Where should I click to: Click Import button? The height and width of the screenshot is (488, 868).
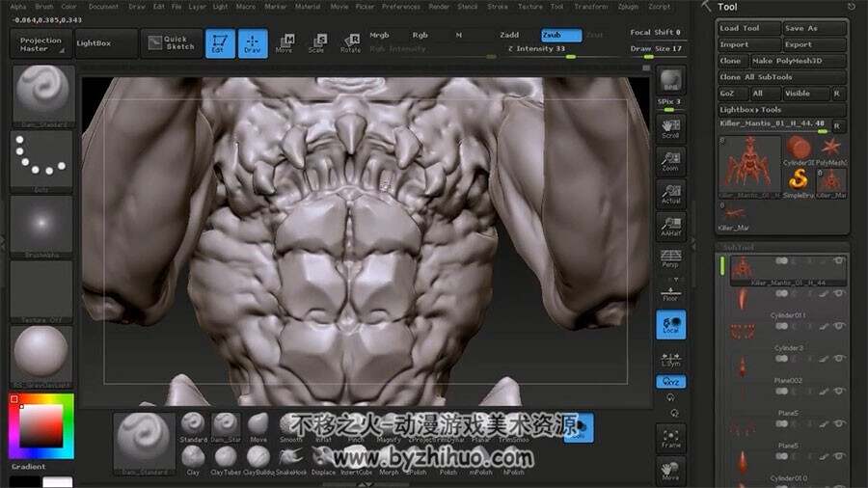tap(749, 44)
